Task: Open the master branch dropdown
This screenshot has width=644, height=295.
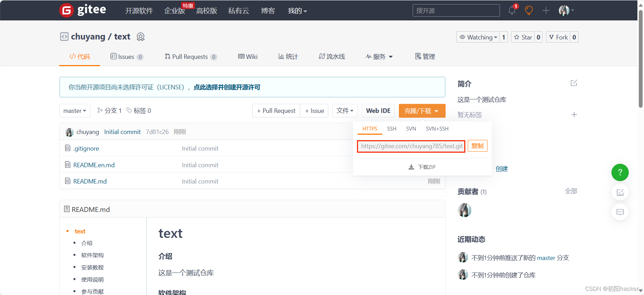Action: (75, 111)
